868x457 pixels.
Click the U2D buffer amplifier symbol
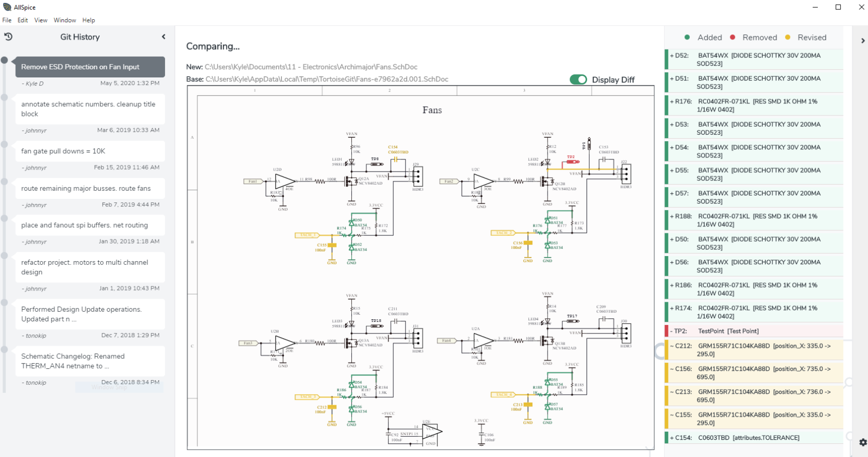pyautogui.click(x=285, y=181)
